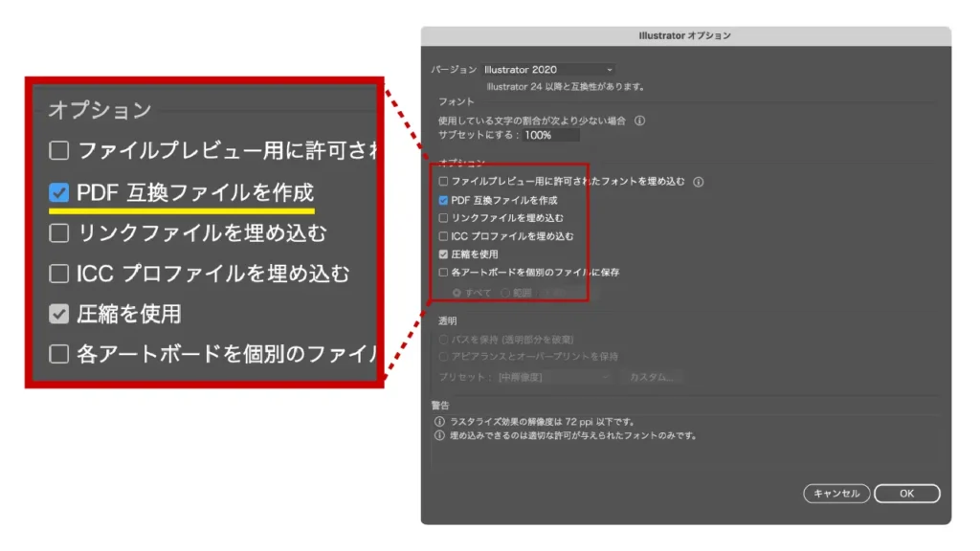Screen dimensions: 980x551
Task: Click the info icon after the file preview font option
Action: tap(699, 181)
